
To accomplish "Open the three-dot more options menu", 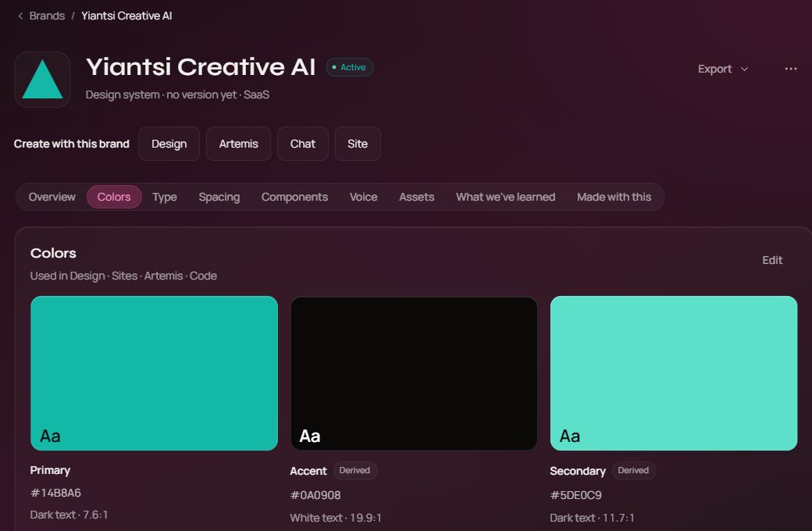I will pos(791,69).
